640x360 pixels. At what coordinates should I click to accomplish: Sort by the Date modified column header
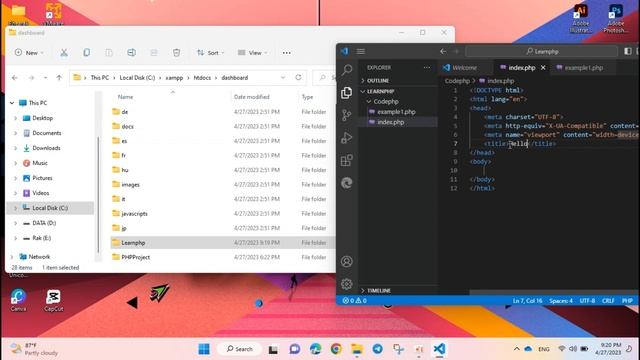point(251,97)
